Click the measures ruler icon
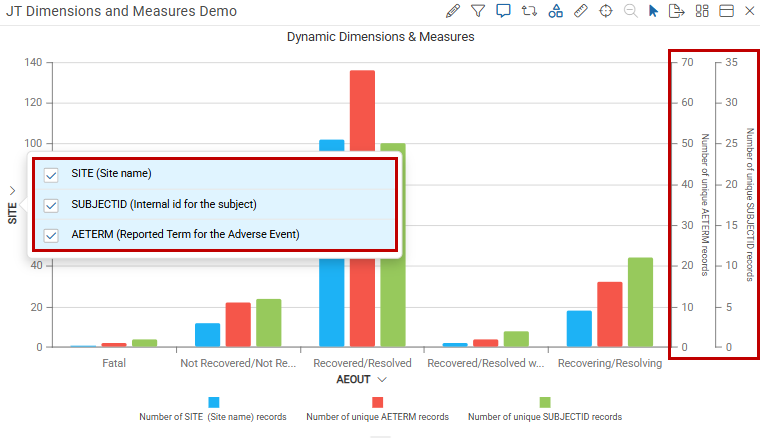This screenshot has width=760, height=438. point(581,11)
